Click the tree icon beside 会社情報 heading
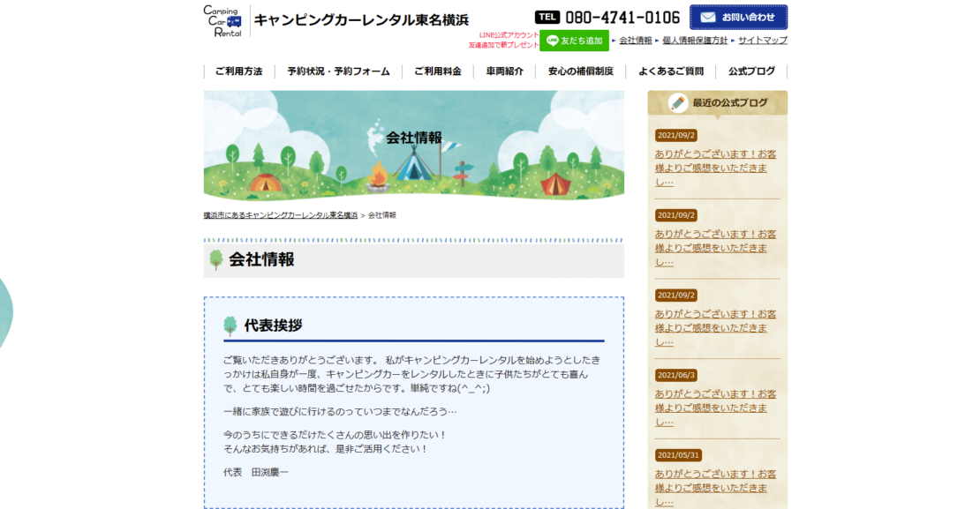Screen dimensions: 980x509 point(216,259)
